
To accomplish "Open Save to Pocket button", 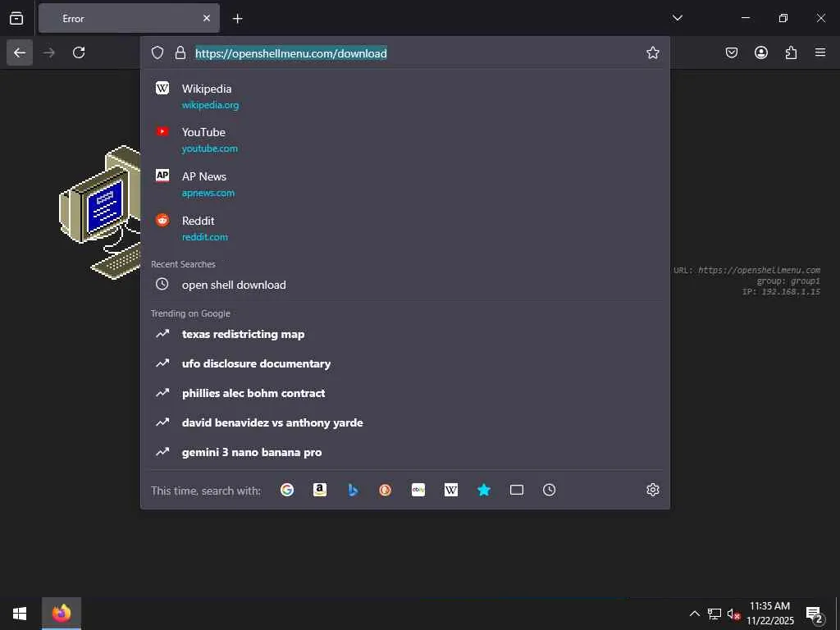I will [x=731, y=52].
